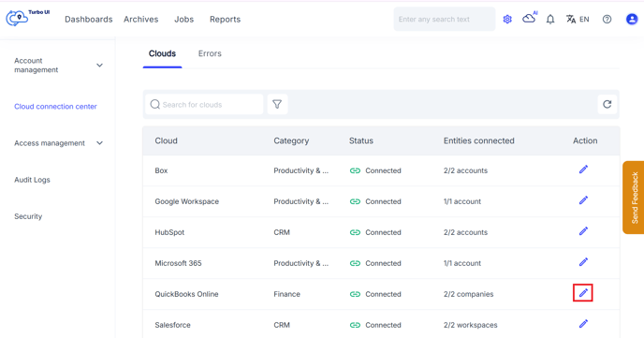Image resolution: width=644 pixels, height=338 pixels.
Task: Open the settings gear icon in header
Action: 507,20
